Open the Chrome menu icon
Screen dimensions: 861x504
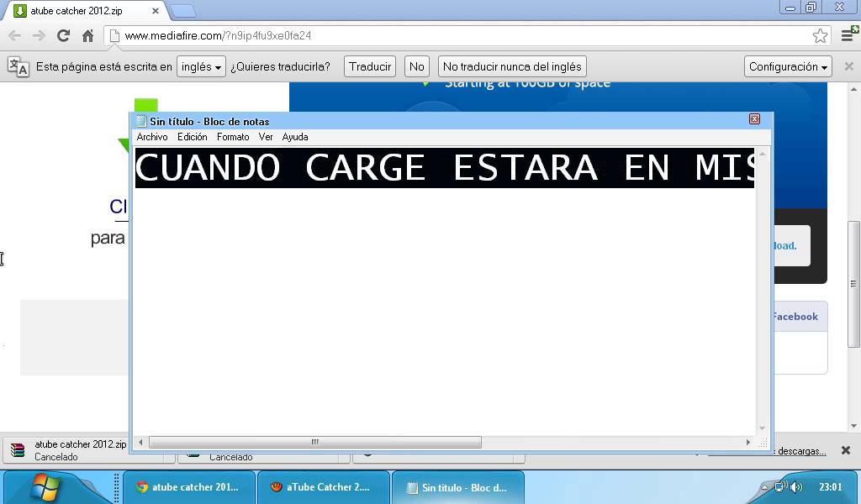coord(849,34)
